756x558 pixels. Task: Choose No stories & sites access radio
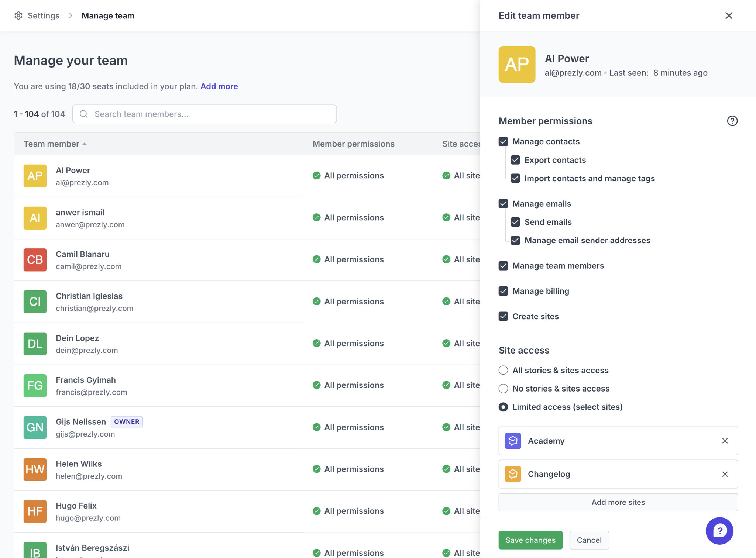504,389
